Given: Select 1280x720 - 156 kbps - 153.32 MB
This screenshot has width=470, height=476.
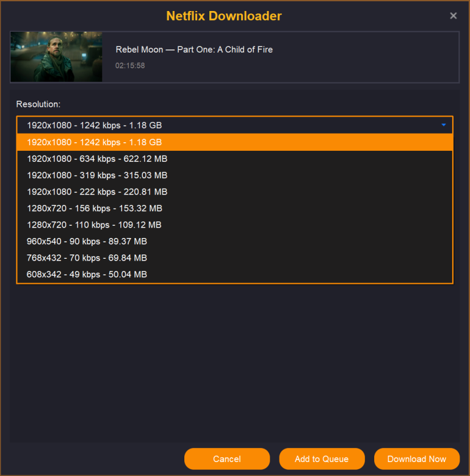Looking at the screenshot, I should [x=235, y=208].
